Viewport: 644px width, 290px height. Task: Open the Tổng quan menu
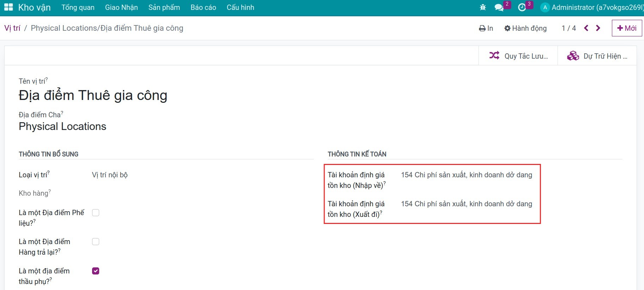click(78, 7)
